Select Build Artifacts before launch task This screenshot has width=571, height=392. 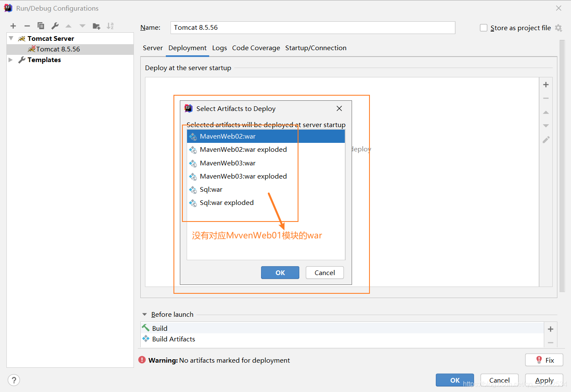click(342, 339)
